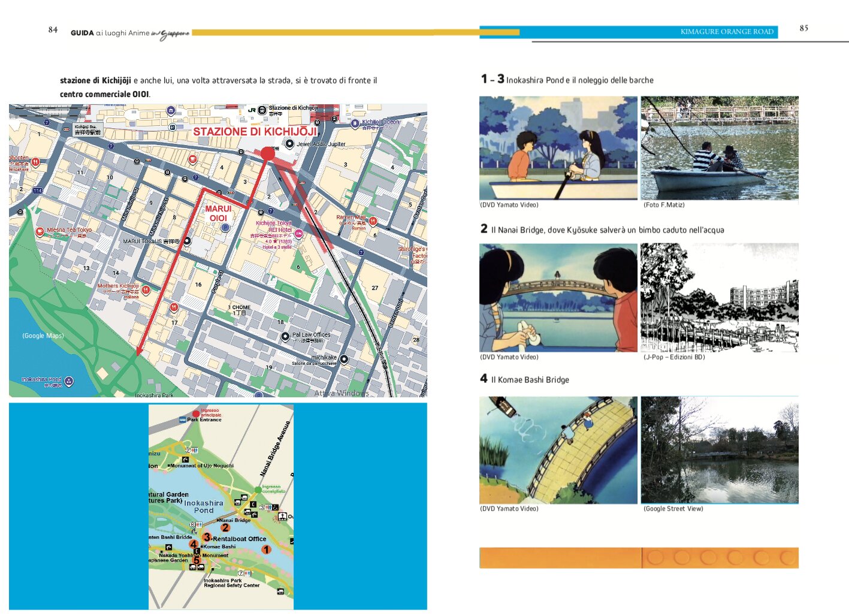Open the Mlesna Tea Tokyo cafe pin
849x616 pixels.
[x=40, y=232]
